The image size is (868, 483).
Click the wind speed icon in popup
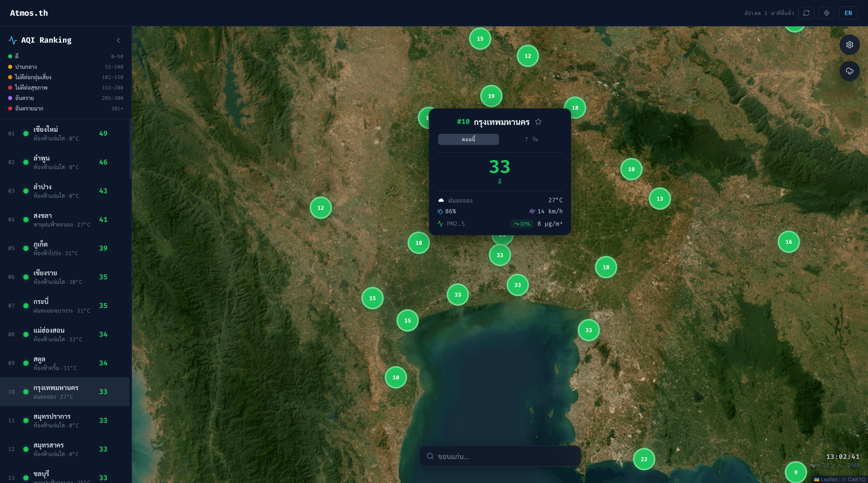tap(532, 211)
